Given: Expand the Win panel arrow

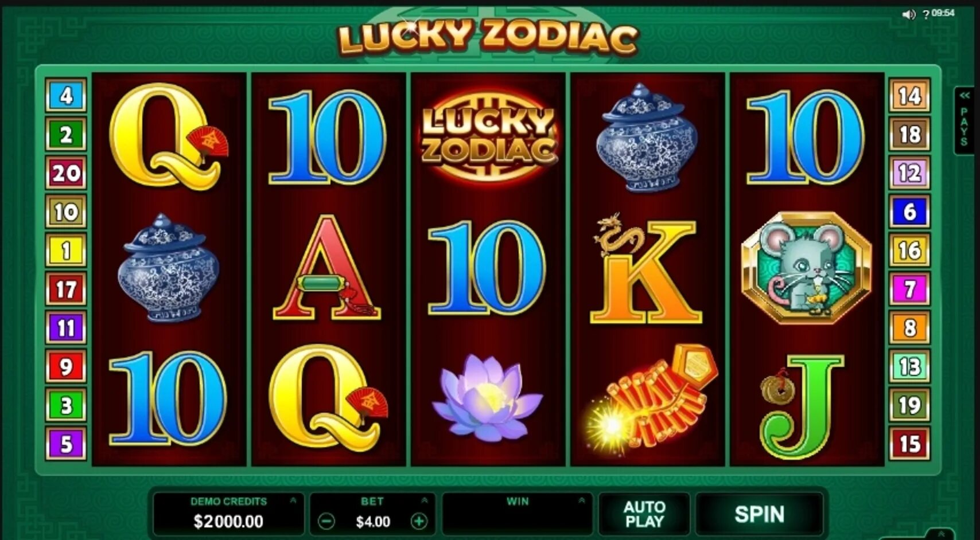Looking at the screenshot, I should pyautogui.click(x=582, y=500).
